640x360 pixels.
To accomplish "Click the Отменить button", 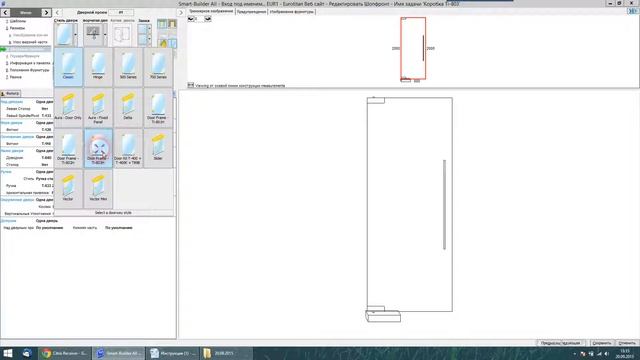I will (x=627, y=343).
